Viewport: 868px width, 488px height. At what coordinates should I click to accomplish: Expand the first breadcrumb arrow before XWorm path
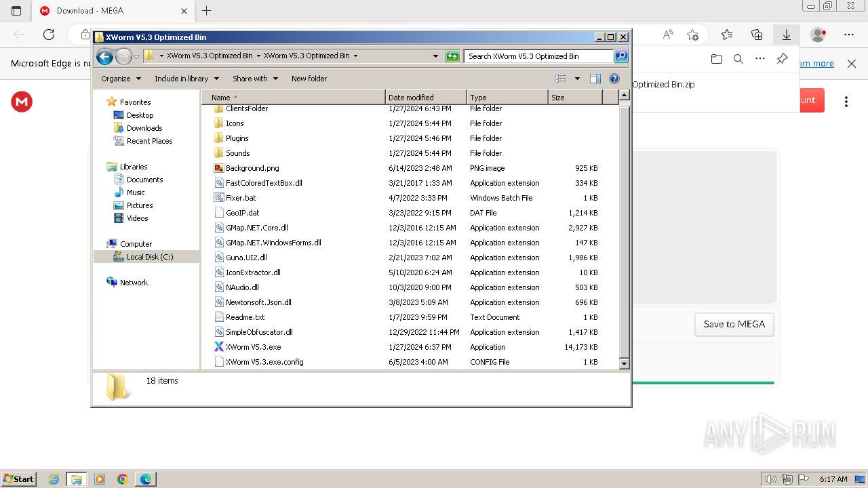pos(161,56)
